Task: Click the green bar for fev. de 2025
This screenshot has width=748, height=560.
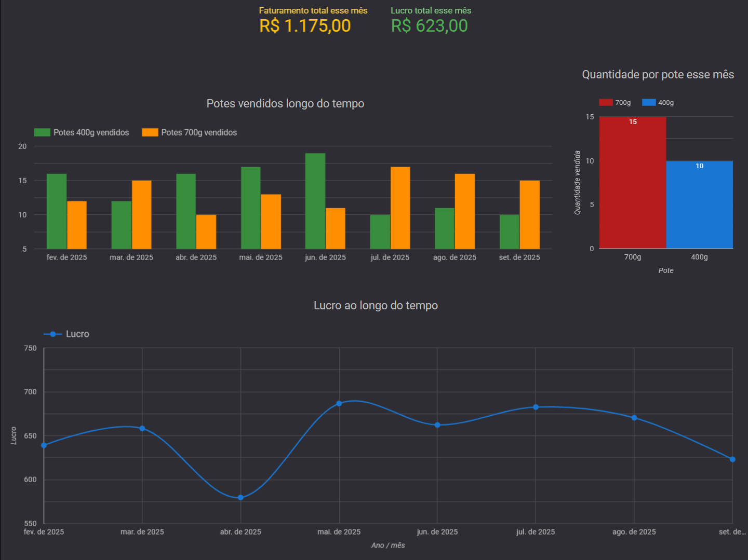Action: 57,211
